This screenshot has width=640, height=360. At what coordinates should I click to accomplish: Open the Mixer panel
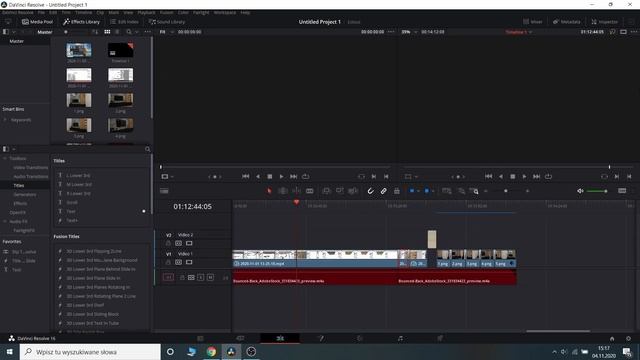coord(533,22)
